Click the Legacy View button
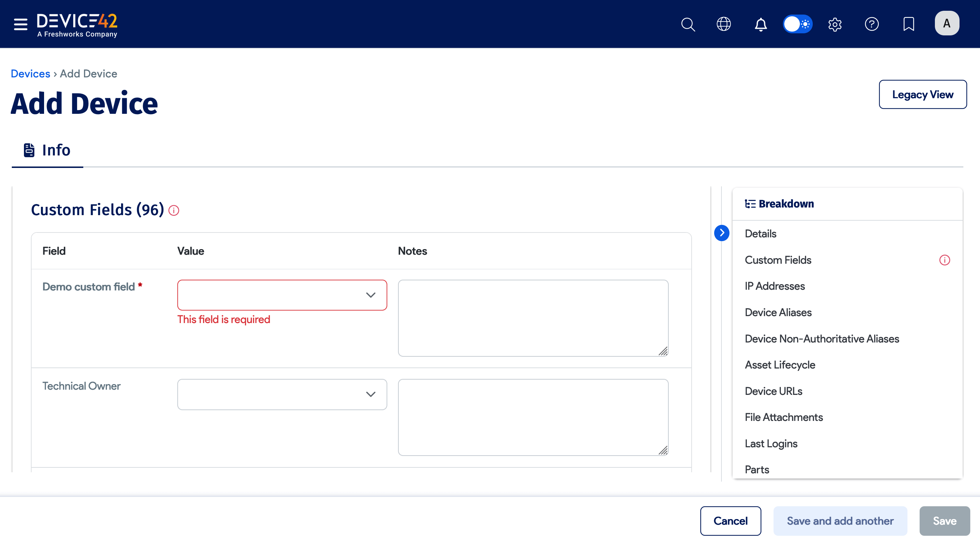 (922, 94)
